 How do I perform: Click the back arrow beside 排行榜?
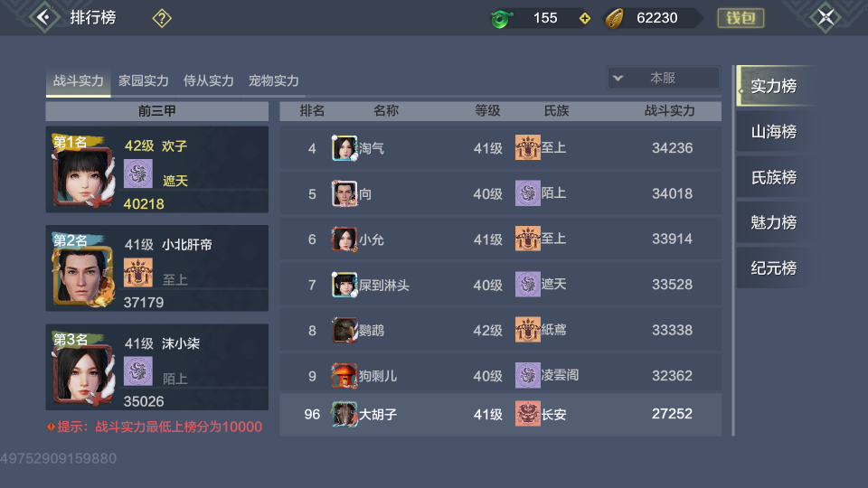pyautogui.click(x=43, y=17)
